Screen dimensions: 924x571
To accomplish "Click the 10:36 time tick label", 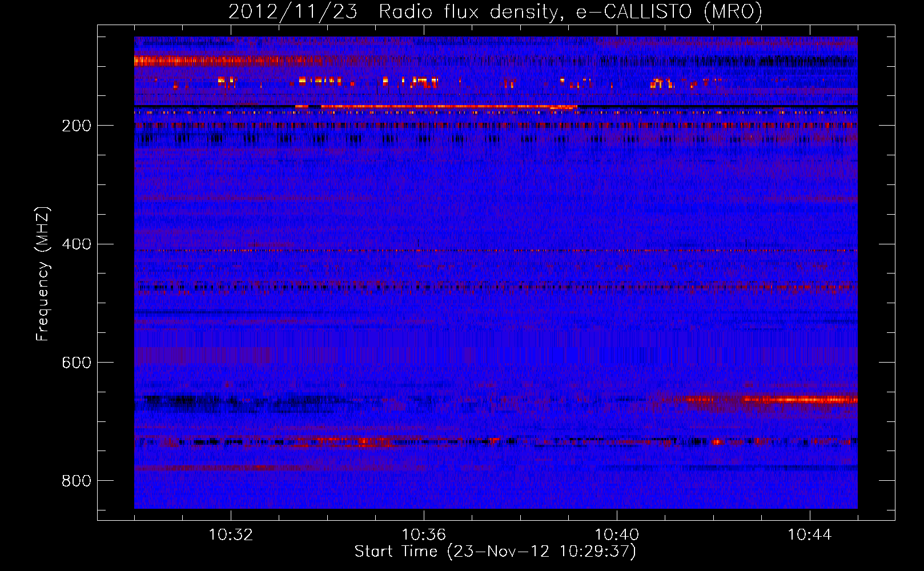I will coord(424,535).
